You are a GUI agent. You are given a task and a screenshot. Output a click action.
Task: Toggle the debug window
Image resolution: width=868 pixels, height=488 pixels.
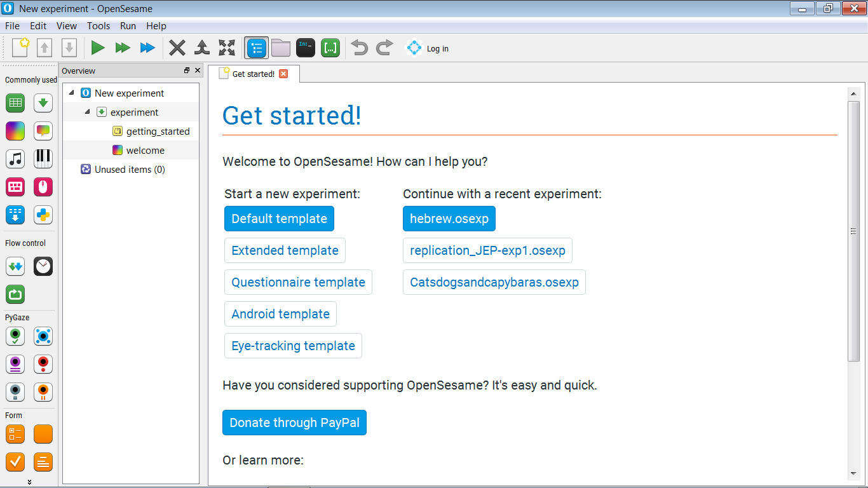[x=306, y=48]
